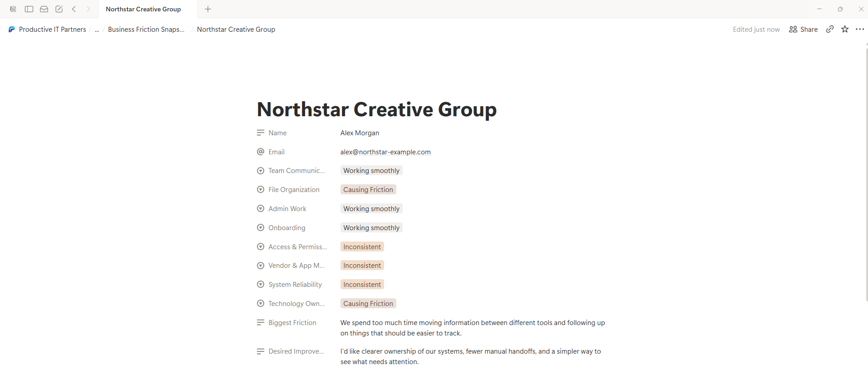The height and width of the screenshot is (370, 868).
Task: Open Admin Work 'Working smoothly' select value
Action: tap(371, 208)
